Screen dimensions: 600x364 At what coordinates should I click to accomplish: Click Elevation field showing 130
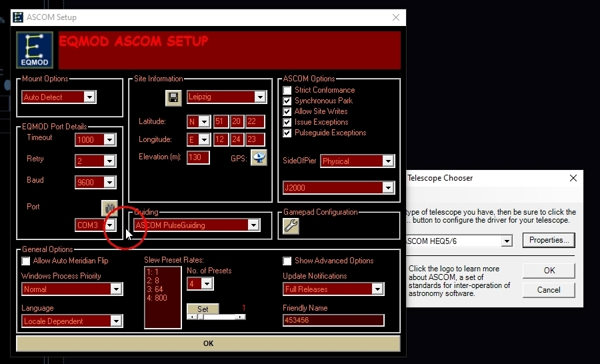198,157
